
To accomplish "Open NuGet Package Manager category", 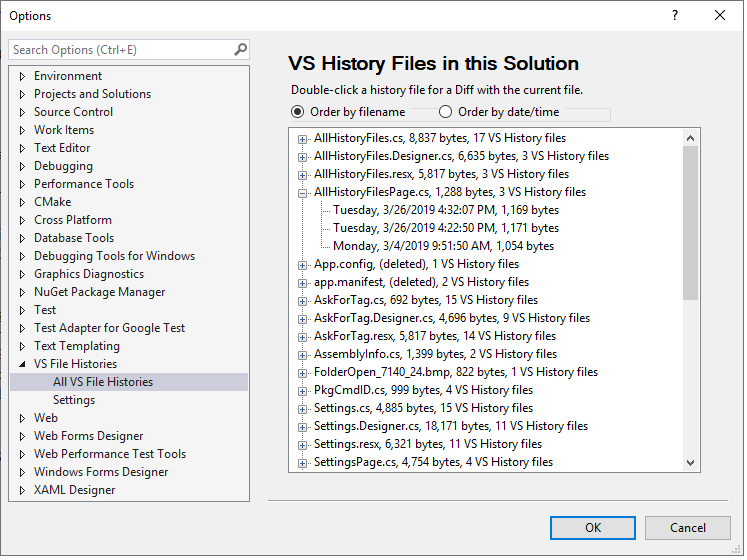I will [x=100, y=292].
